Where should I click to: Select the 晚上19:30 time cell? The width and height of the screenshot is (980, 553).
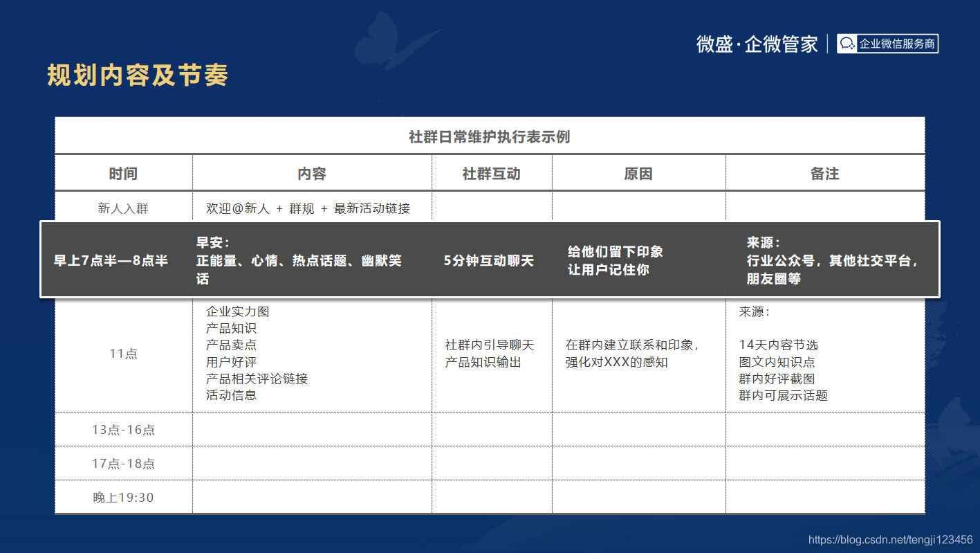click(x=123, y=498)
